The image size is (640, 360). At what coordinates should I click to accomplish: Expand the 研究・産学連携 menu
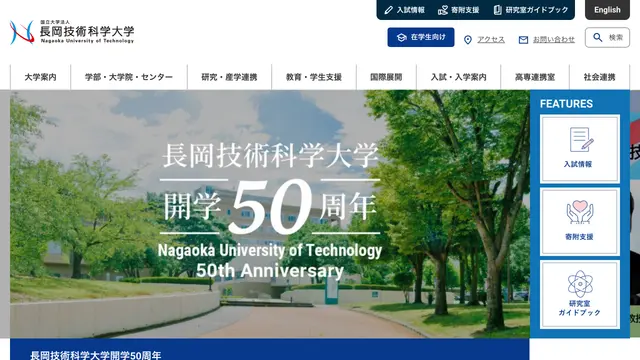[229, 77]
